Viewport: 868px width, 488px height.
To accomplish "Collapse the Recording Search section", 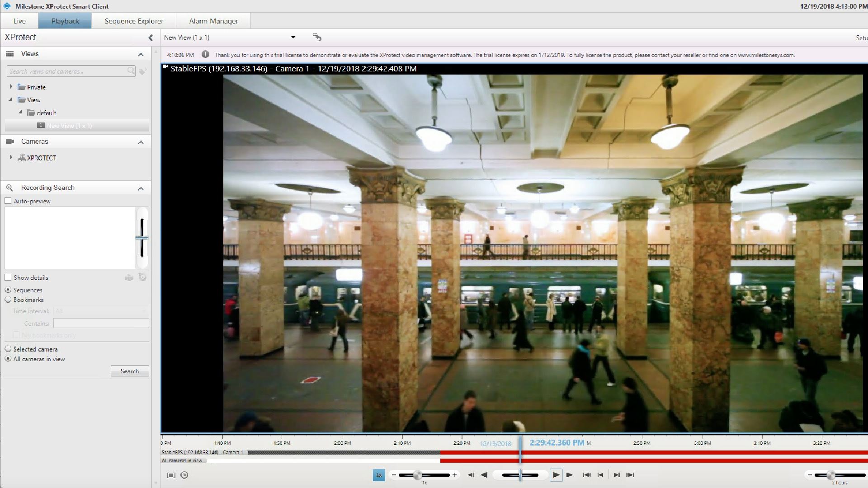I will [141, 188].
